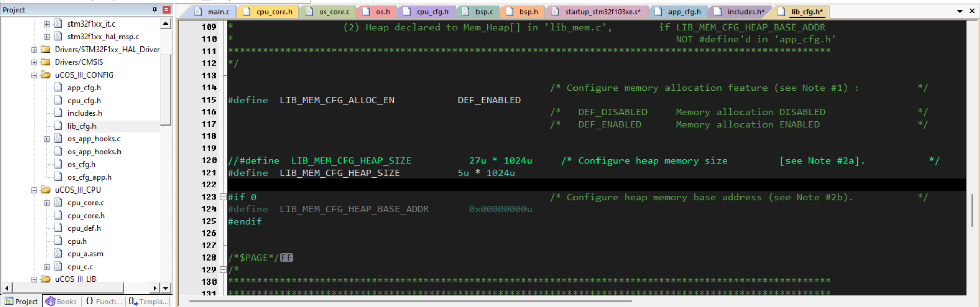Select os_app_hooks.h in the project tree
980x307 pixels.
(94, 152)
